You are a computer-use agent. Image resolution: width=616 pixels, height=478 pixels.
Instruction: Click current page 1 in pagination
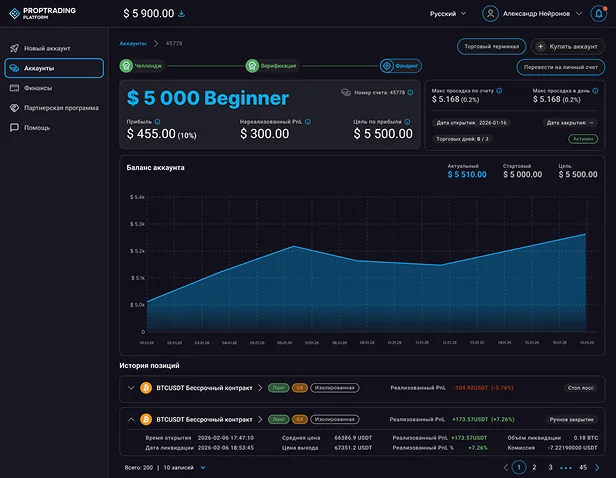click(519, 467)
